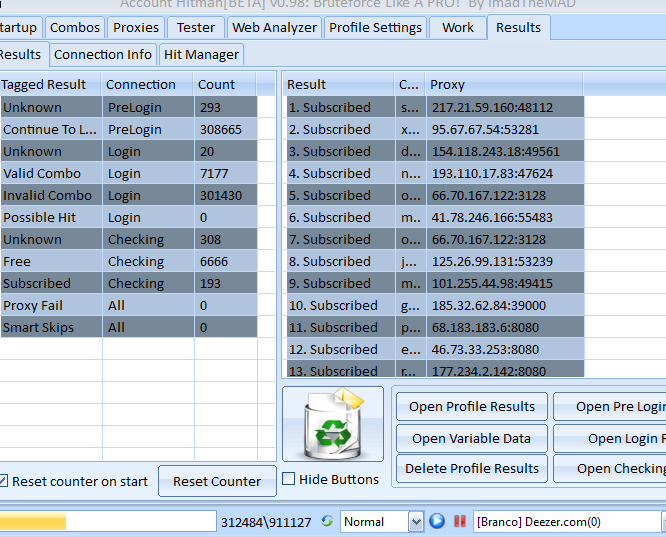Go to the Profile Settings tab
This screenshot has height=537, width=666.
click(375, 28)
